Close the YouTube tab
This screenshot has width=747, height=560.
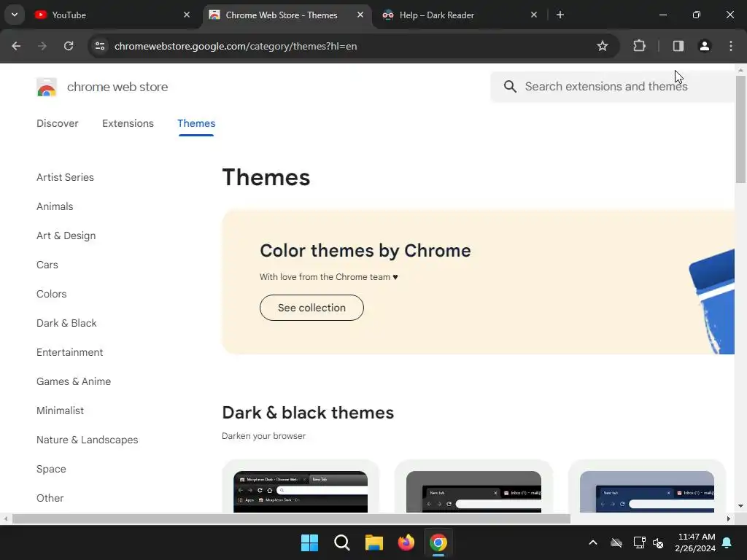pyautogui.click(x=187, y=15)
